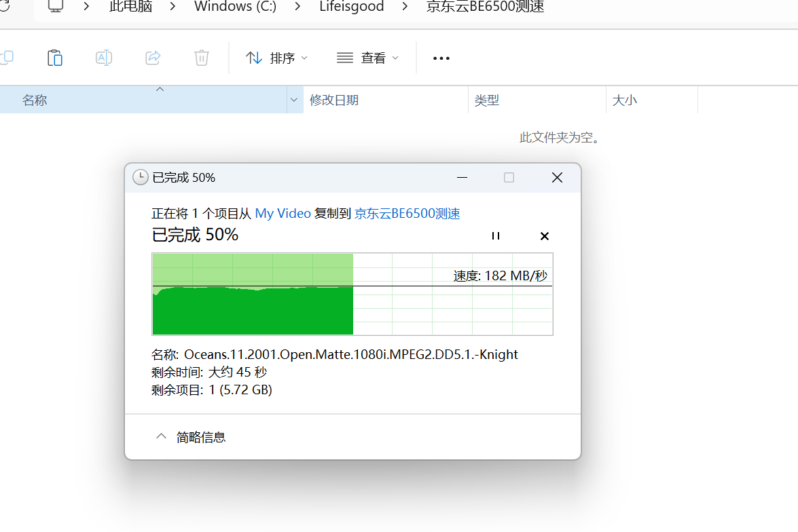Click Lifeisgood in the breadcrumb path

point(352,7)
